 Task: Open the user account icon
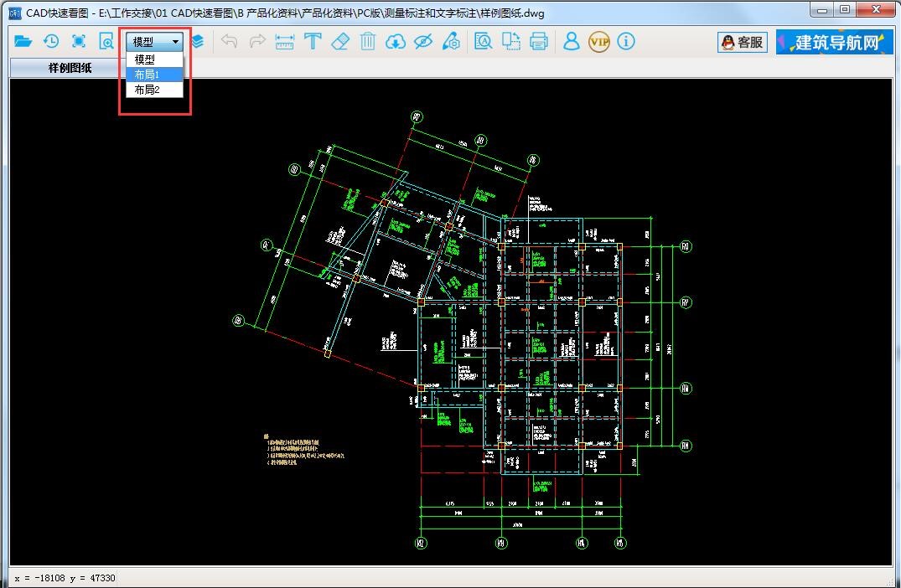click(571, 41)
